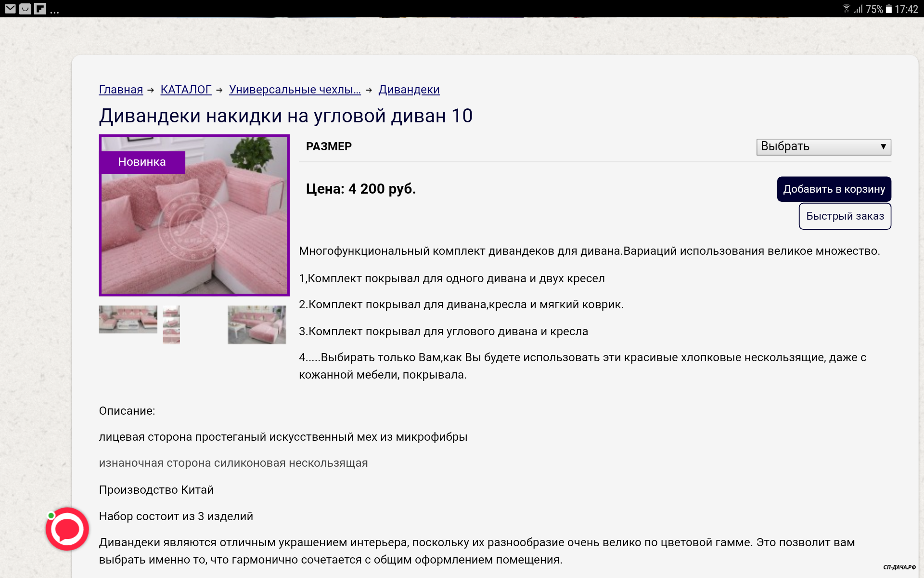Navigate to Дивандеки category link
Viewport: 924px width, 578px height.
pos(409,90)
